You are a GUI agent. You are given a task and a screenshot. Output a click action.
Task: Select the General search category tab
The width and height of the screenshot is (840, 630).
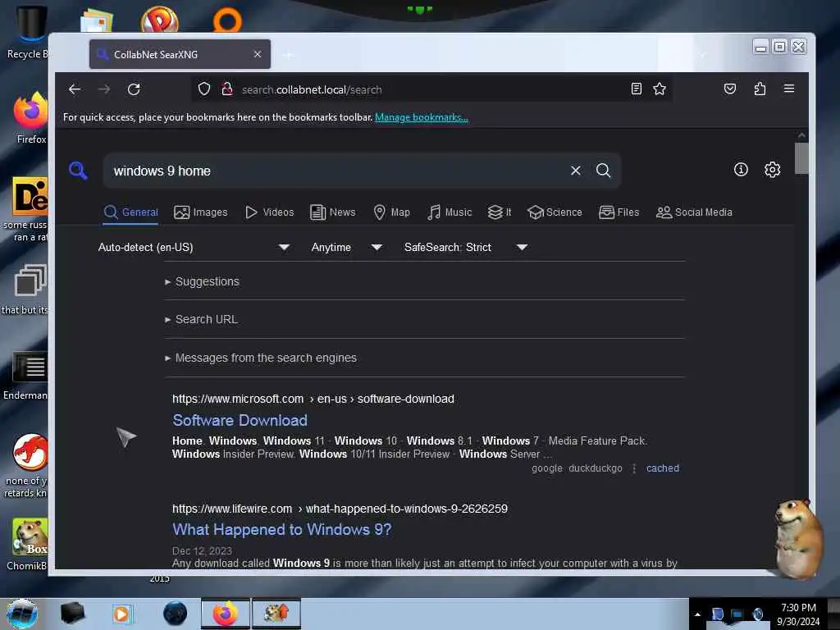click(x=130, y=212)
